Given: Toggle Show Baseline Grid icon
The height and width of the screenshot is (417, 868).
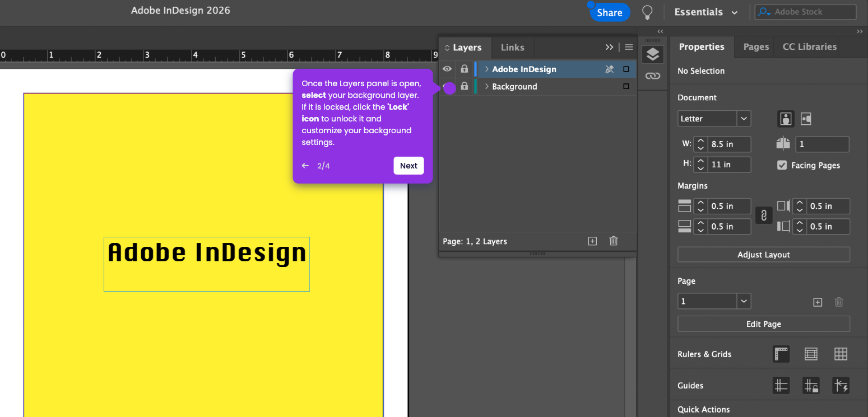Looking at the screenshot, I should point(811,354).
